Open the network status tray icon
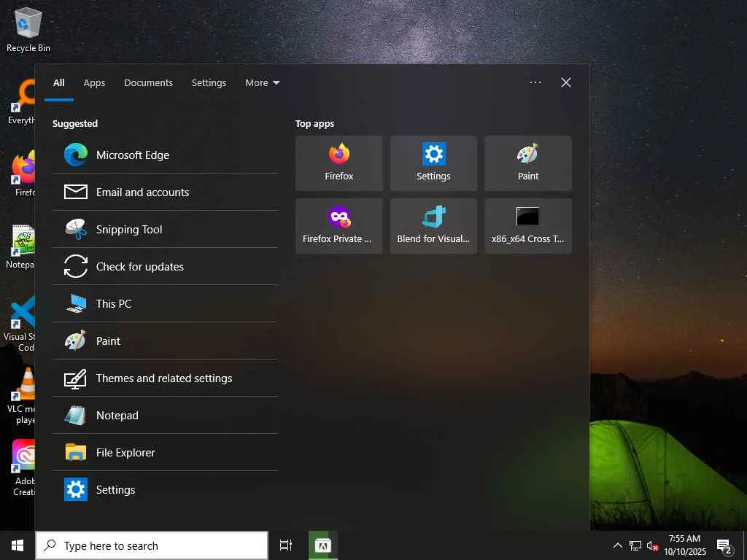747x560 pixels. click(x=635, y=545)
